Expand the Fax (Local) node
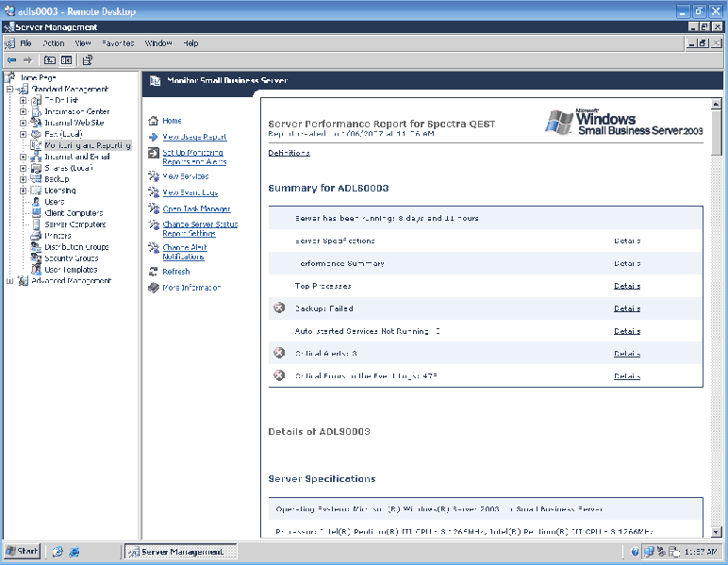The width and height of the screenshot is (728, 565). [x=23, y=134]
